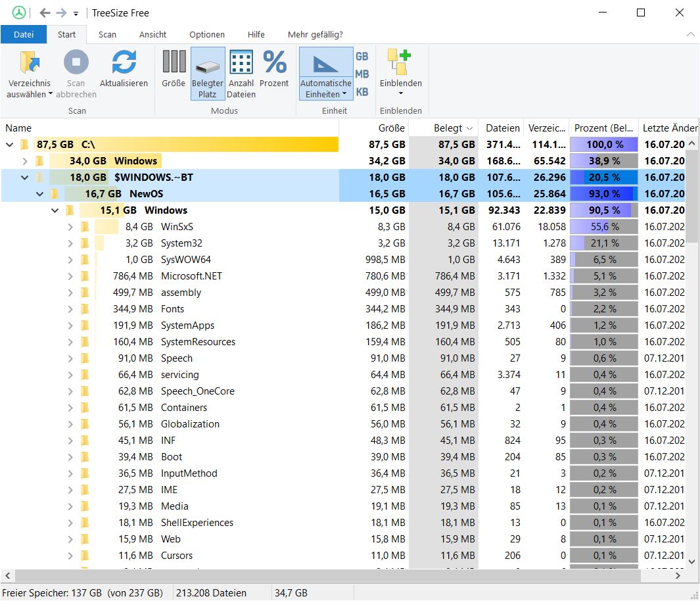The image size is (700, 601).
Task: Open the Mehr gefällig? tab
Action: [x=315, y=34]
